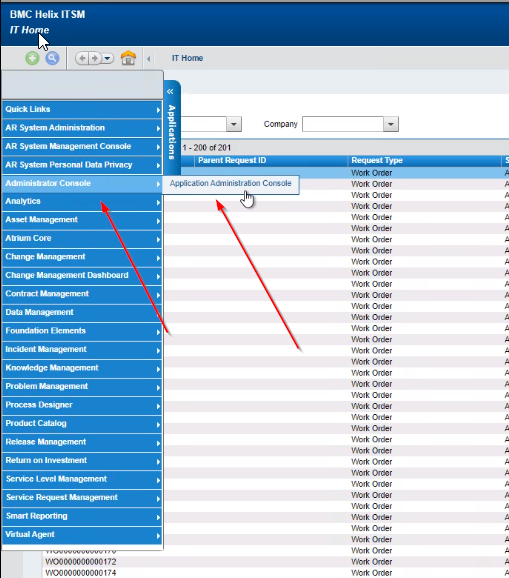Viewport: 509px width, 578px height.
Task: Click the BMC Helix ITSM title
Action: coord(48,14)
